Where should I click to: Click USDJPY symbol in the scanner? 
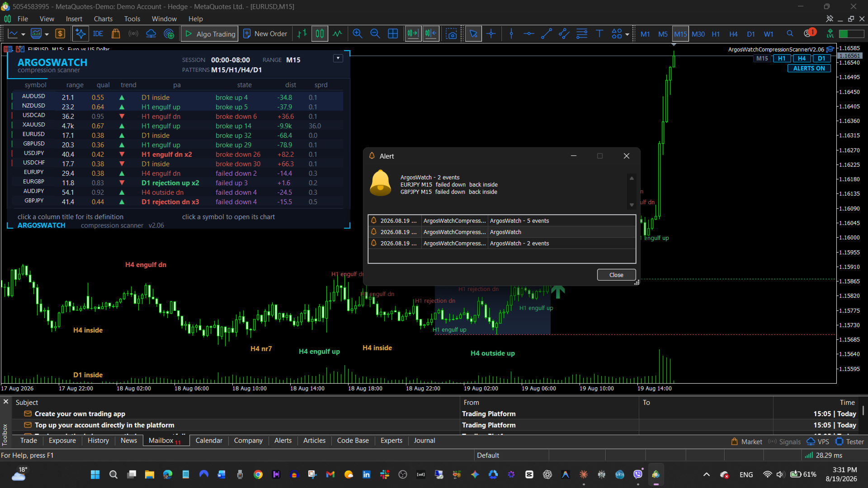(34, 153)
